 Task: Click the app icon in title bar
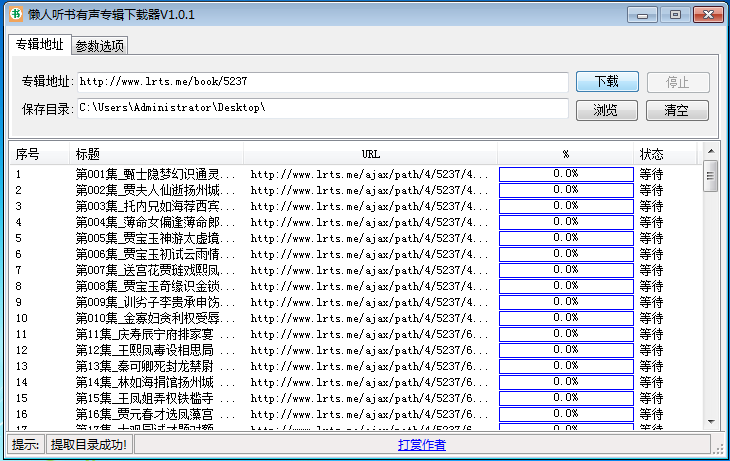tap(17, 15)
